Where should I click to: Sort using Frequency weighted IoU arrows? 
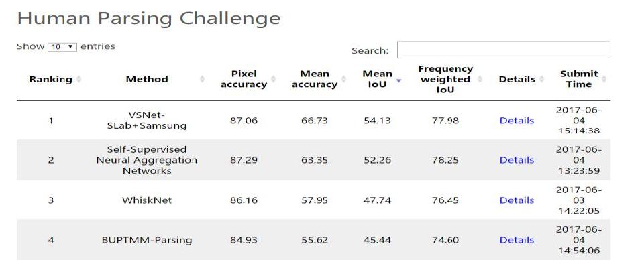coord(480,79)
